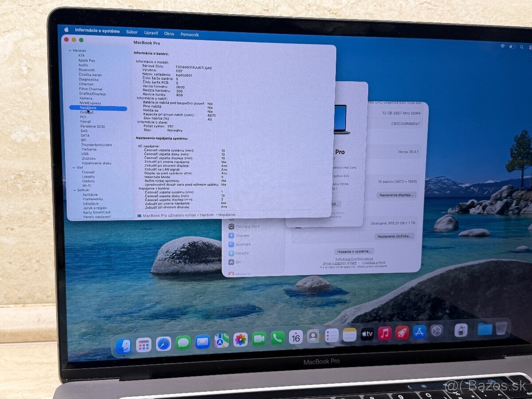This screenshot has height=399, width=532.
Task: Open Trash in the Dock
Action: [x=501, y=328]
